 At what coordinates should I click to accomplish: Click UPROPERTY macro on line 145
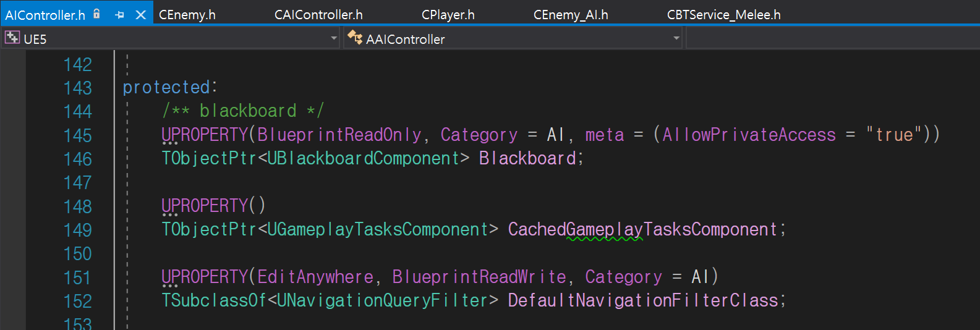click(x=205, y=135)
